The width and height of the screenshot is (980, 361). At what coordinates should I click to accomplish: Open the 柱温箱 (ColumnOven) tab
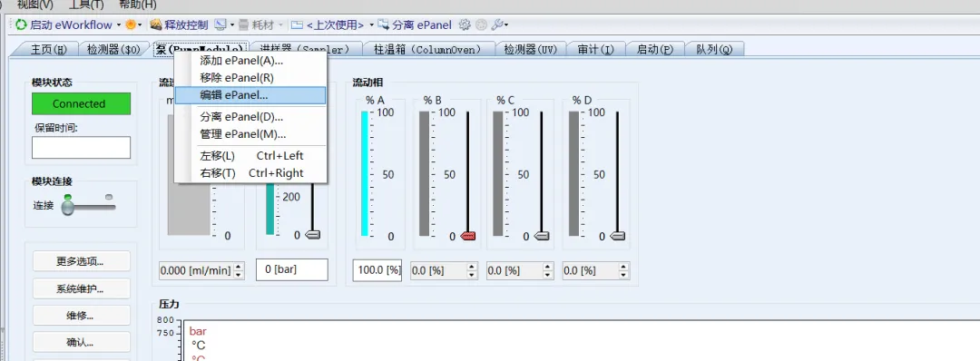(x=427, y=49)
